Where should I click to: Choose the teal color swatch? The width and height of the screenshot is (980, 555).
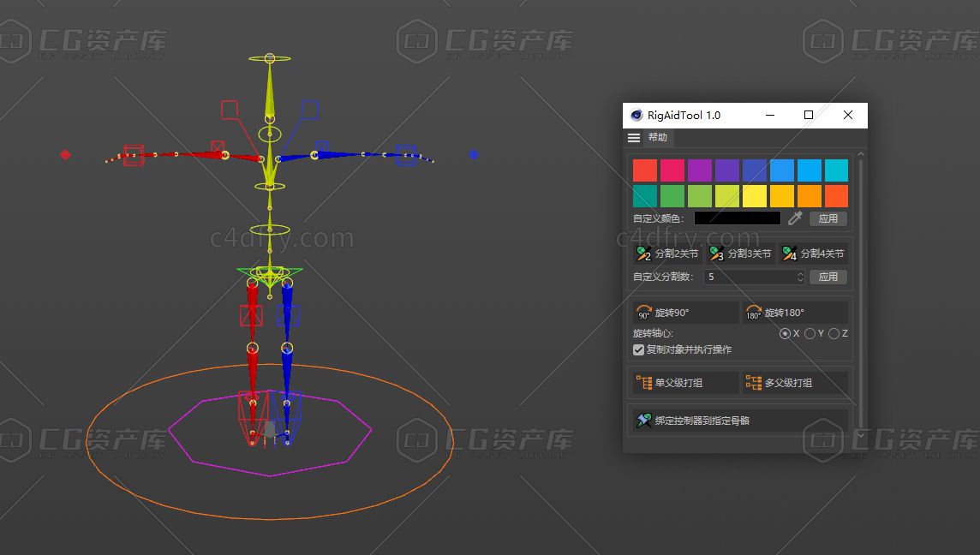point(645,195)
